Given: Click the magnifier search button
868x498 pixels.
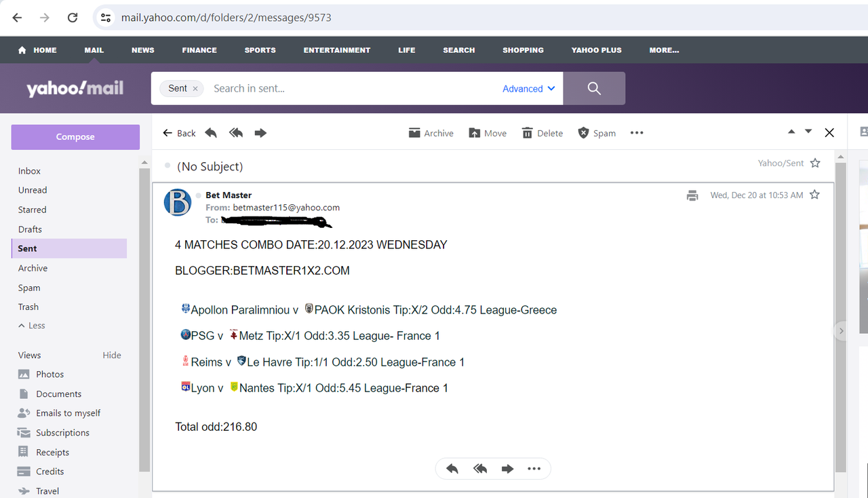Looking at the screenshot, I should tap(594, 88).
